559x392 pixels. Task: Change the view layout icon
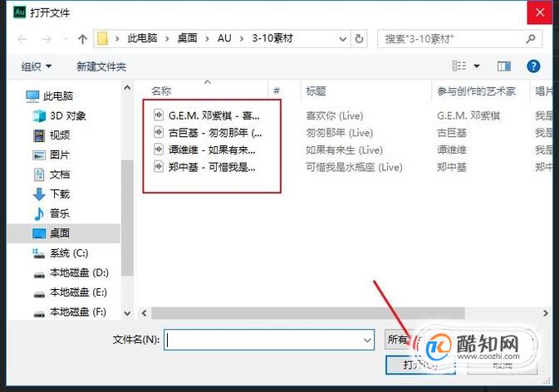pyautogui.click(x=459, y=66)
